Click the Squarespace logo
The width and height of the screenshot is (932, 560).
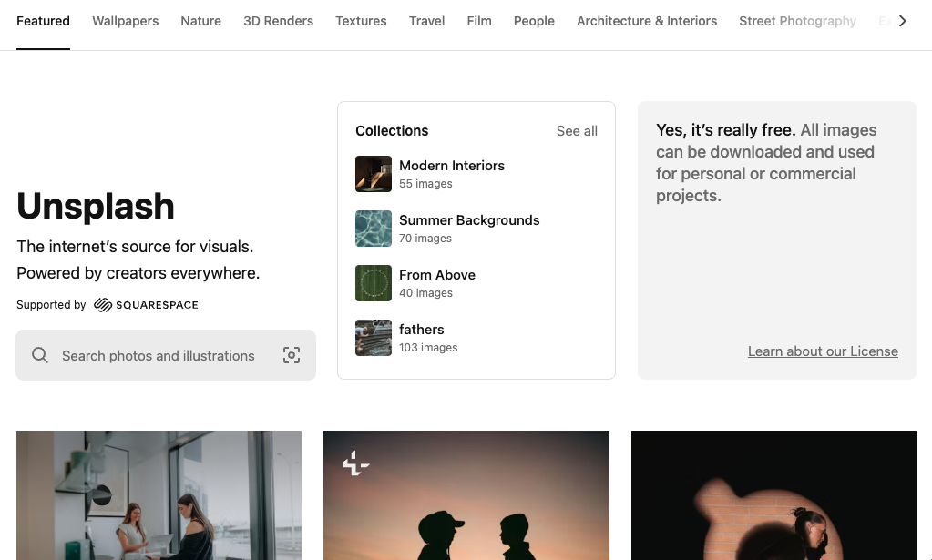coord(146,305)
